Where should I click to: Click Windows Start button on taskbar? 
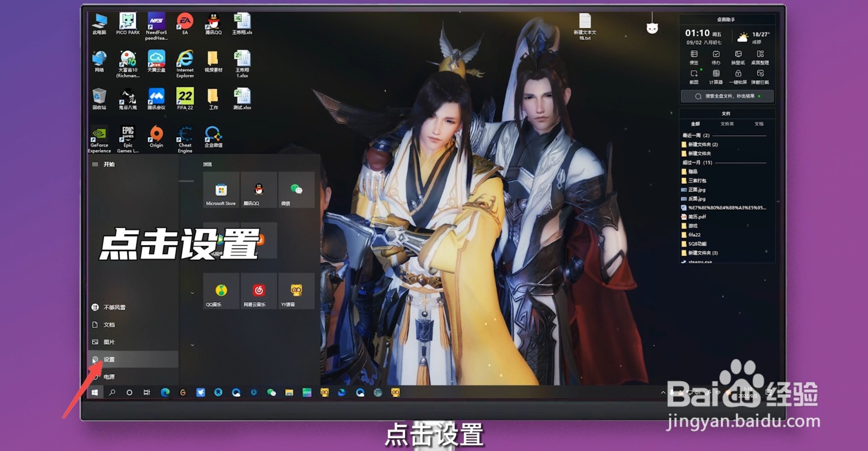(x=95, y=392)
